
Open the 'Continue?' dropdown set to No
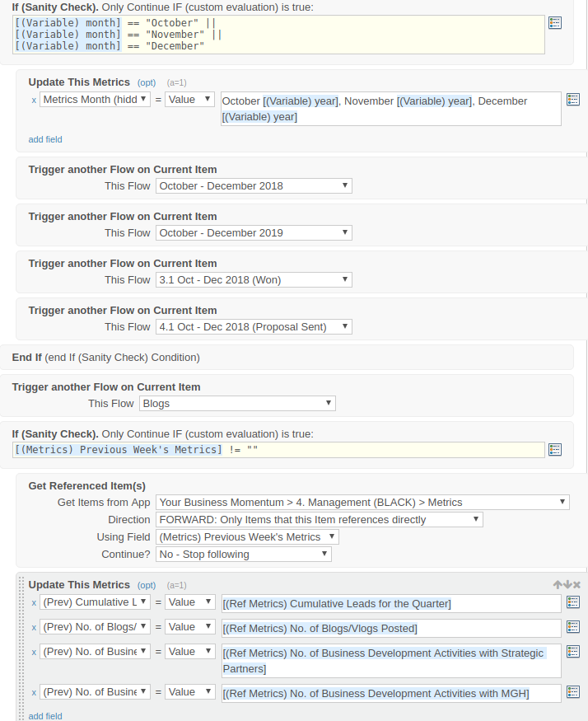coord(244,555)
